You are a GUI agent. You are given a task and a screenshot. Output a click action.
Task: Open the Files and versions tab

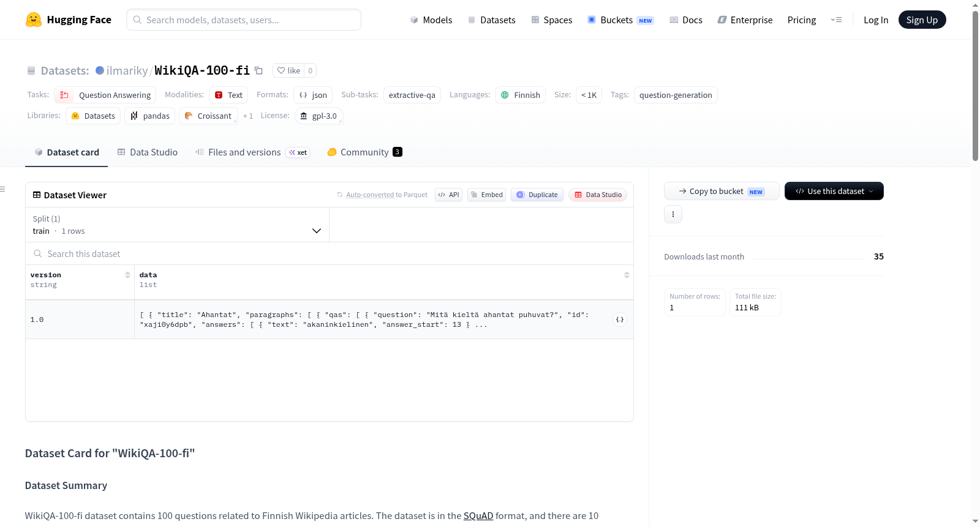[252, 152]
